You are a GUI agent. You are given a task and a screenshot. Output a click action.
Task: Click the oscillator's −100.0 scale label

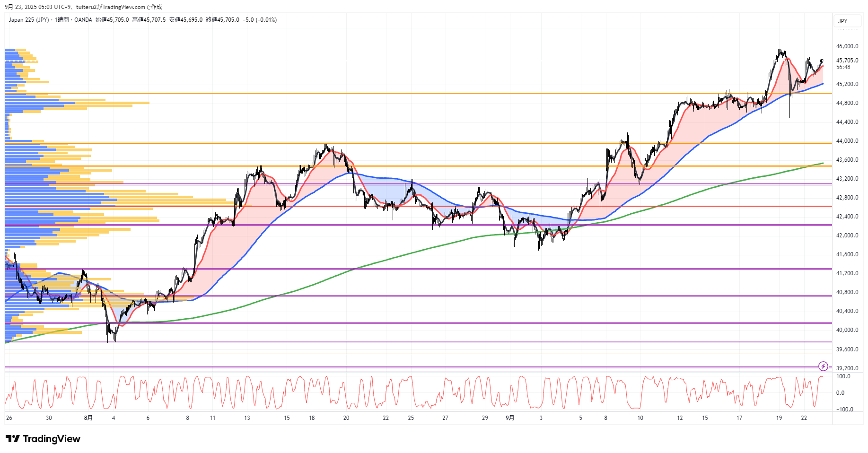844,409
